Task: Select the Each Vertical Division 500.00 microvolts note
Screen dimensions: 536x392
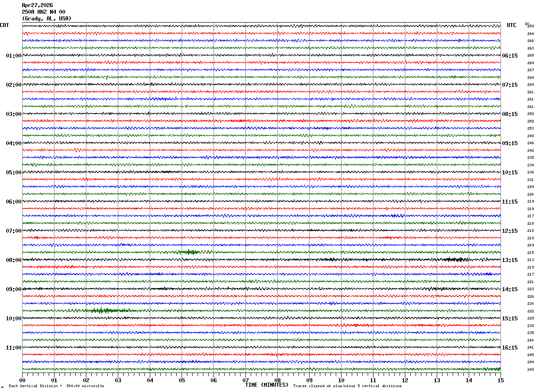Action: tap(57, 386)
